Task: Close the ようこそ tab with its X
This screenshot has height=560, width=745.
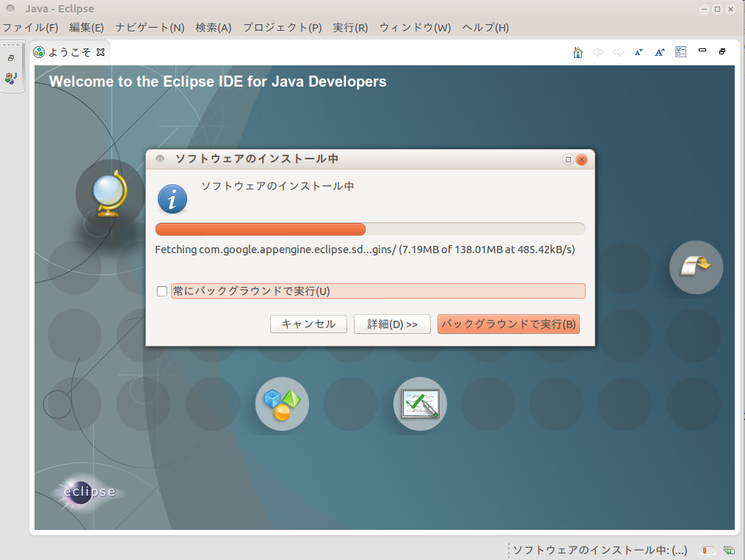Action: tap(101, 52)
